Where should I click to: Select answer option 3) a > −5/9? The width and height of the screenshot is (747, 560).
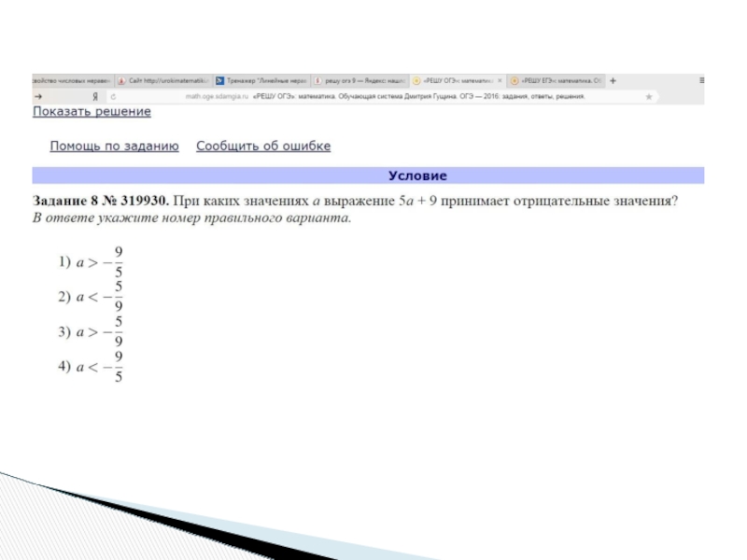(91, 331)
